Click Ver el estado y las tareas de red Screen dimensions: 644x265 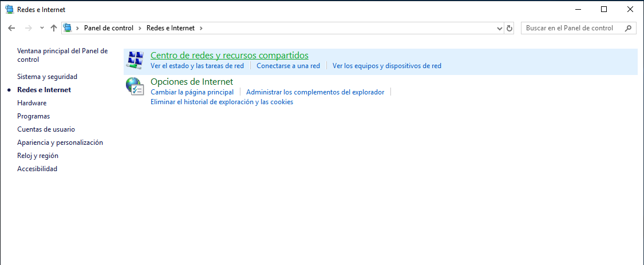coord(197,66)
